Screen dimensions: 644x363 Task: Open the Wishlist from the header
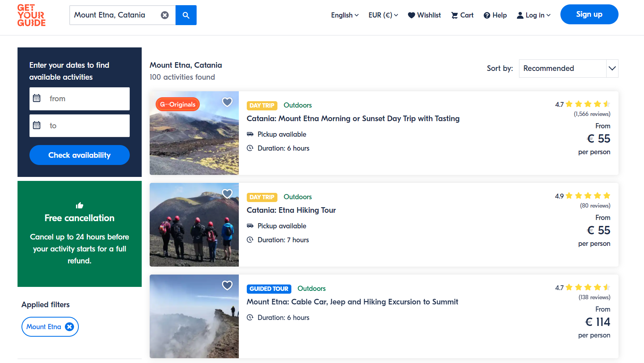coord(424,15)
